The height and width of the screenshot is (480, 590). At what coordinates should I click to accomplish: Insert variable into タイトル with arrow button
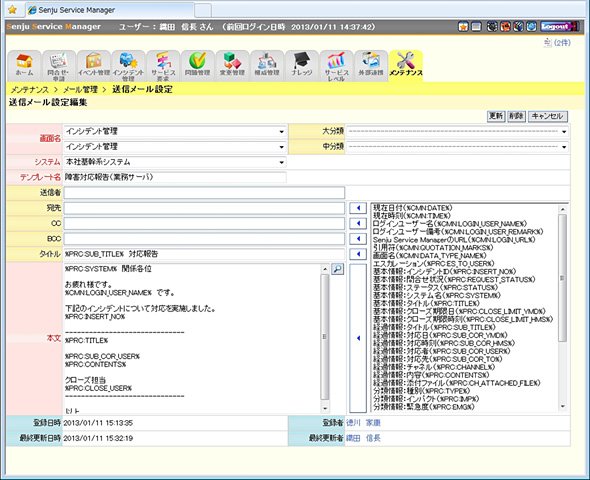click(358, 254)
